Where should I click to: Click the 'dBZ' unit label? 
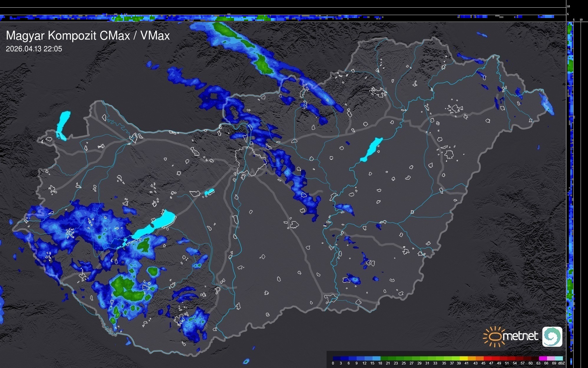[x=561, y=363]
